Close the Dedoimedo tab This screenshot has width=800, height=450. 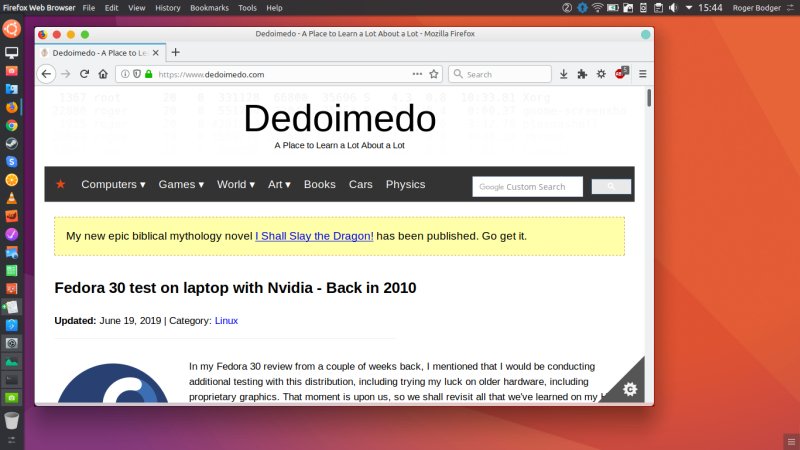pos(156,53)
